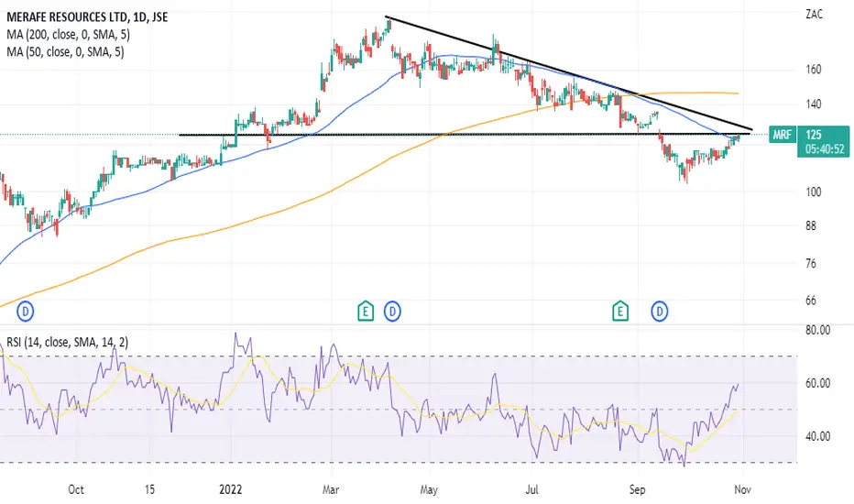The image size is (854, 504).
Task: Select the MA 50 indicator legend
Action: click(x=65, y=52)
